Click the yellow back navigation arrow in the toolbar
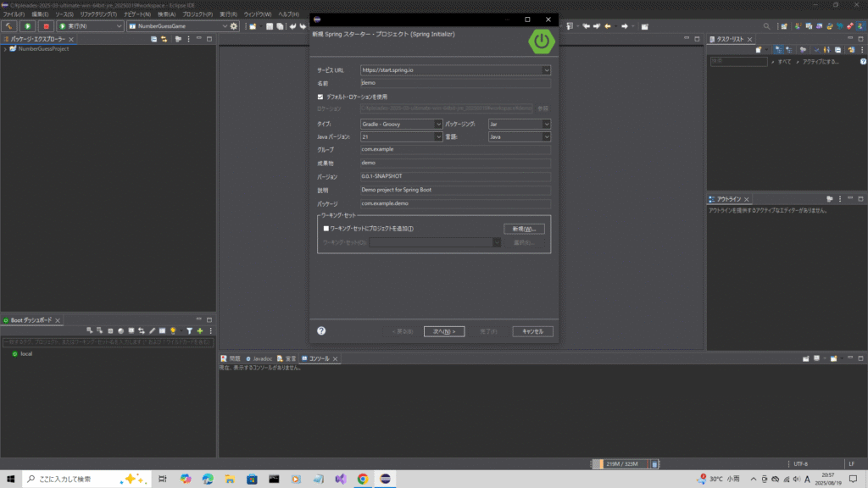The width and height of the screenshot is (868, 488). [x=608, y=26]
